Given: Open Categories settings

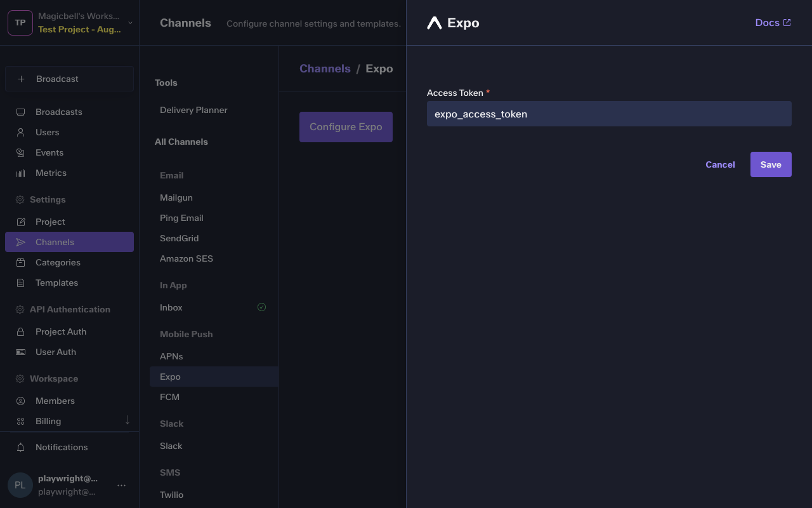Looking at the screenshot, I should [x=69, y=262].
